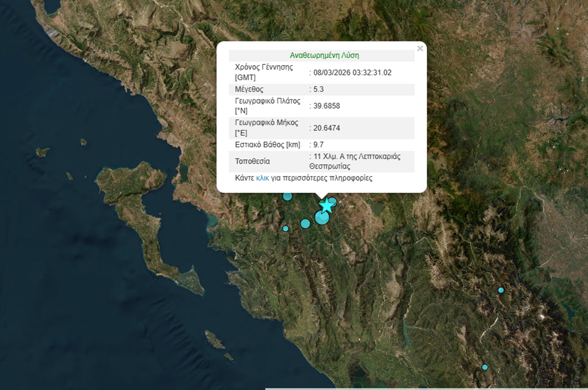
Task: Select the smallest circle in the epicenter cluster
Action: point(285,228)
